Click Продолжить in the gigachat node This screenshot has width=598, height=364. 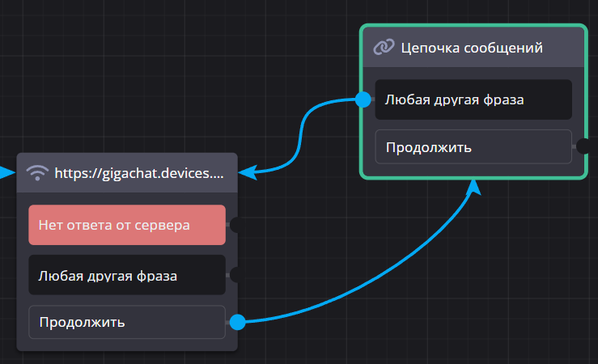coord(127,322)
